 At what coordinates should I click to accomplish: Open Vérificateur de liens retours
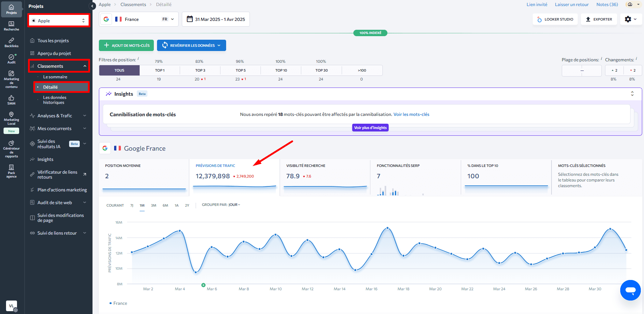click(58, 174)
